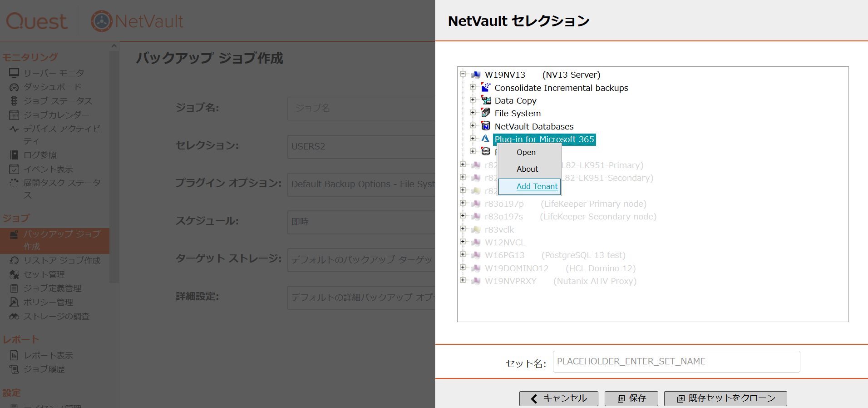Click the r83vclk client icon
The image size is (868, 408).
pyautogui.click(x=476, y=229)
